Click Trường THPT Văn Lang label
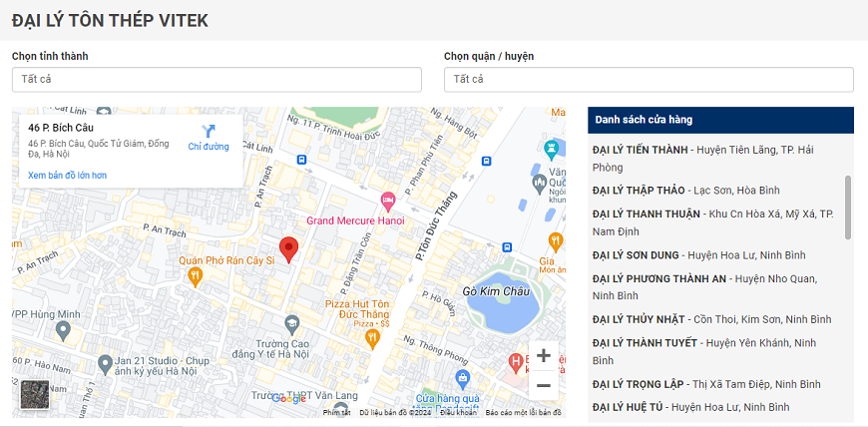Viewport: 868px width, 427px height. [304, 396]
